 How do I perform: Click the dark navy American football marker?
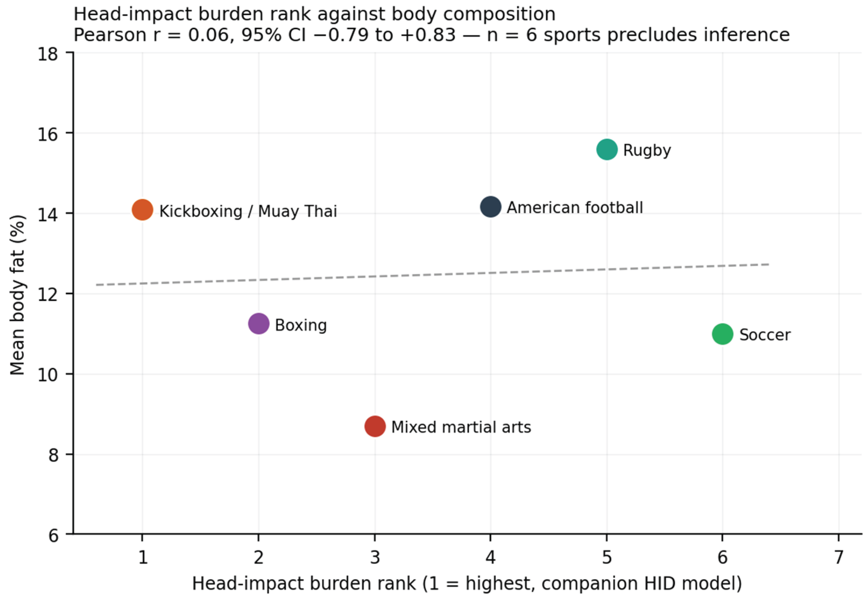click(490, 206)
